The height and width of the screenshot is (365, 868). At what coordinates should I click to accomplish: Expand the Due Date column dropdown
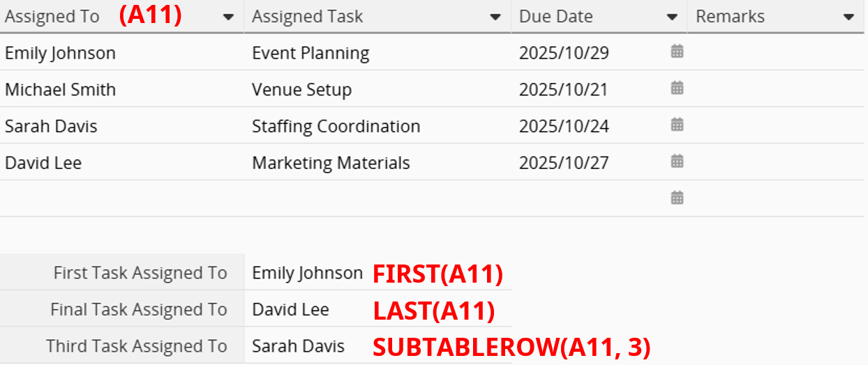[672, 17]
